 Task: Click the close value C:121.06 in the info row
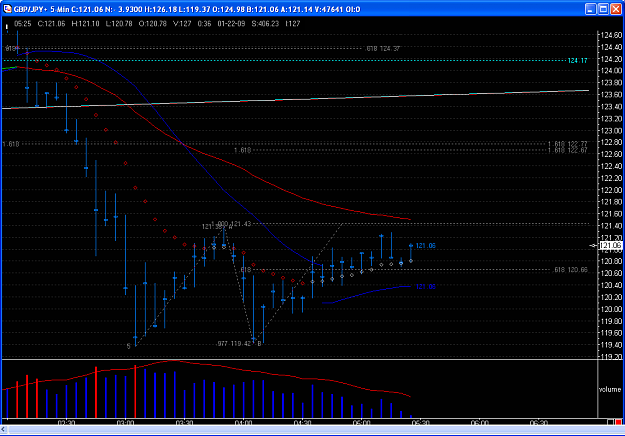51,24
